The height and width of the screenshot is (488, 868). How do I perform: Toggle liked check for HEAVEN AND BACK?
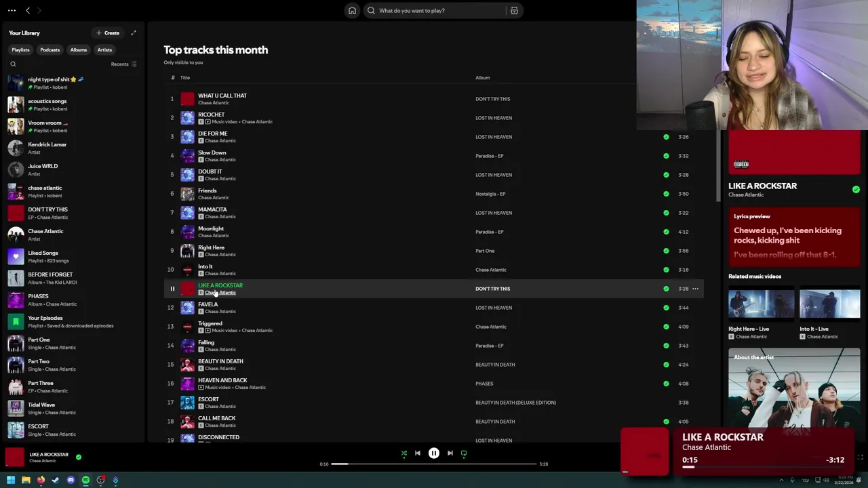[666, 384]
